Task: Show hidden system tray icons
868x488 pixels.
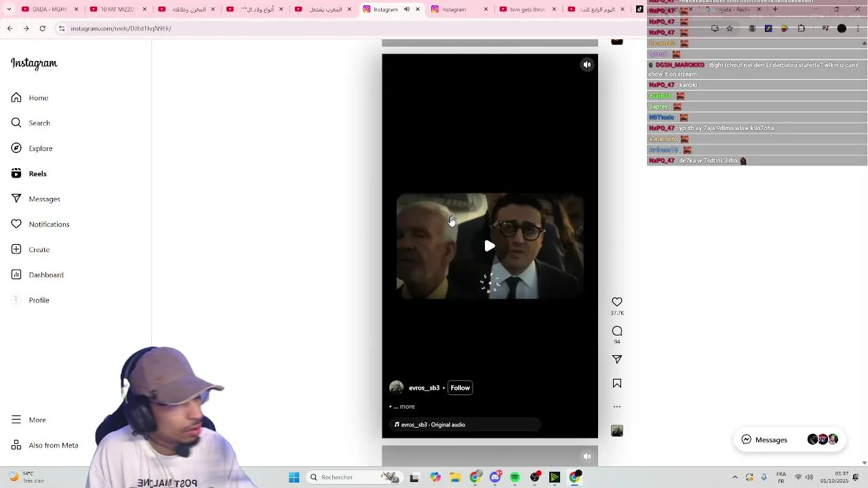Action: [x=735, y=477]
